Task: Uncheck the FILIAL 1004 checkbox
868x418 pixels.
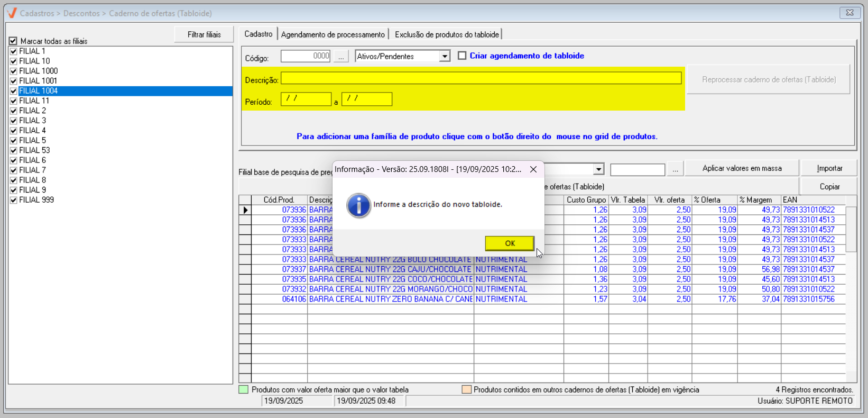Action: pyautogui.click(x=14, y=91)
